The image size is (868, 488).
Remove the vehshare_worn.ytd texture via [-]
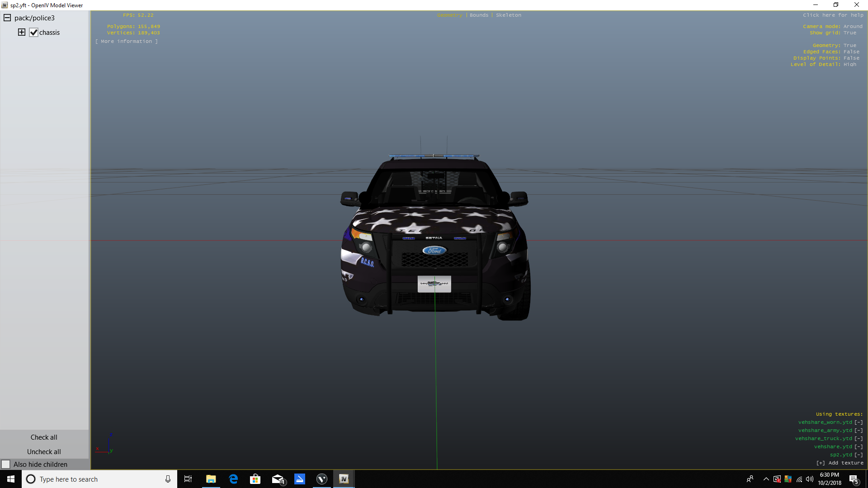tap(859, 422)
